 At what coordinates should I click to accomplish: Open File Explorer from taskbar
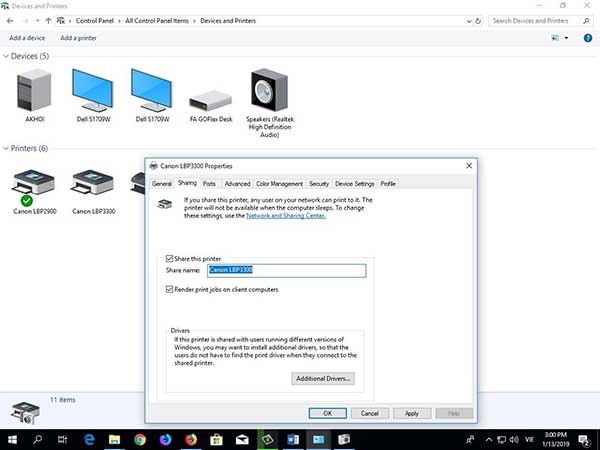114,440
